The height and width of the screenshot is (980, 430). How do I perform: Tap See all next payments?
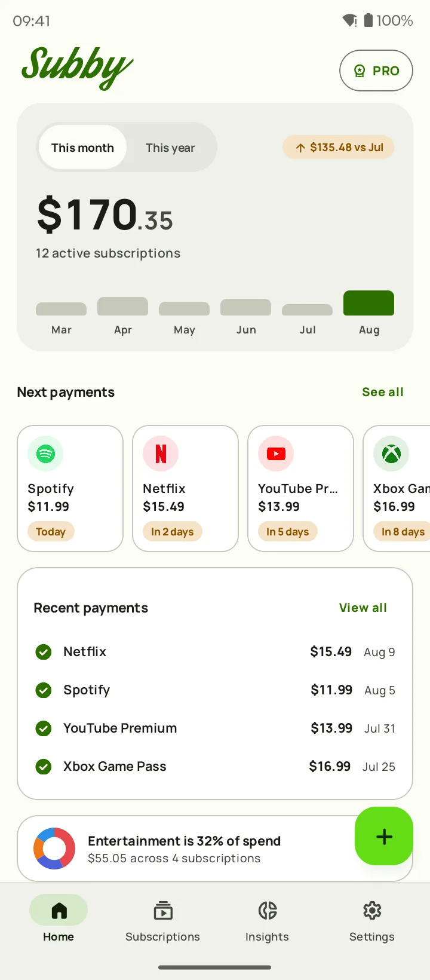pos(383,392)
